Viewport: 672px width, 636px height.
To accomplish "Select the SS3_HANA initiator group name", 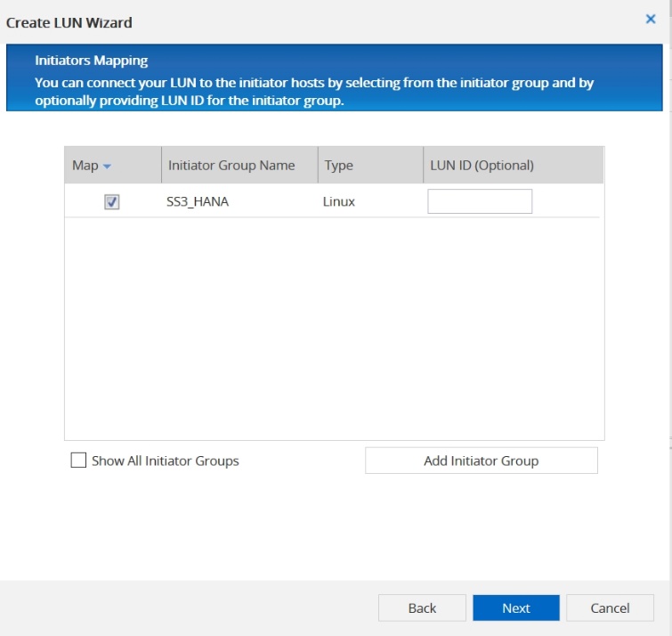I will [x=198, y=202].
